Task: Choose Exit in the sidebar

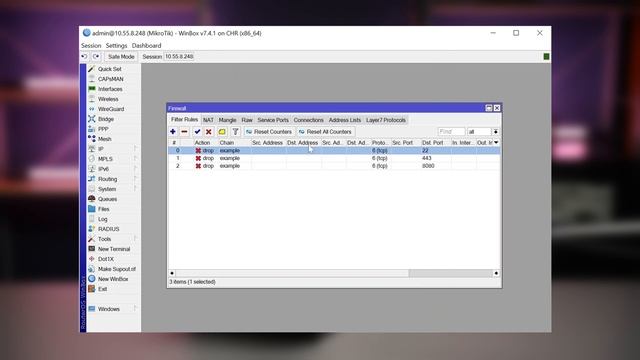Action: [x=102, y=289]
